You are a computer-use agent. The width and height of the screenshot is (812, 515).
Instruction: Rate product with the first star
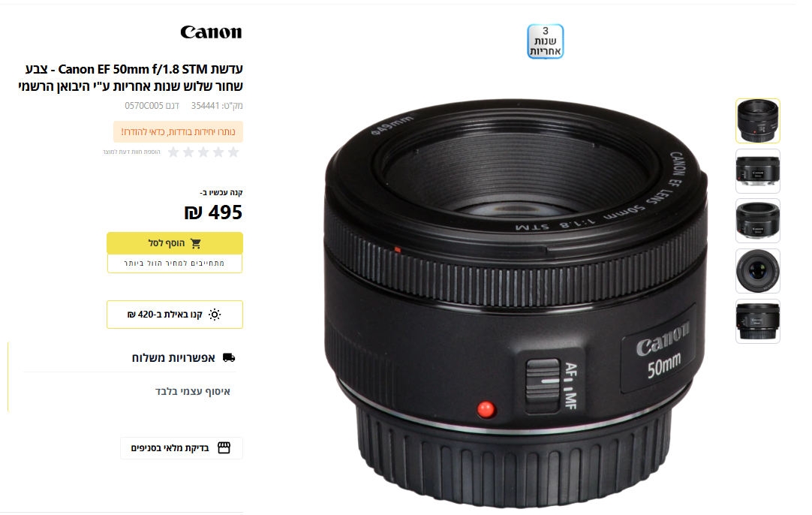pyautogui.click(x=233, y=152)
